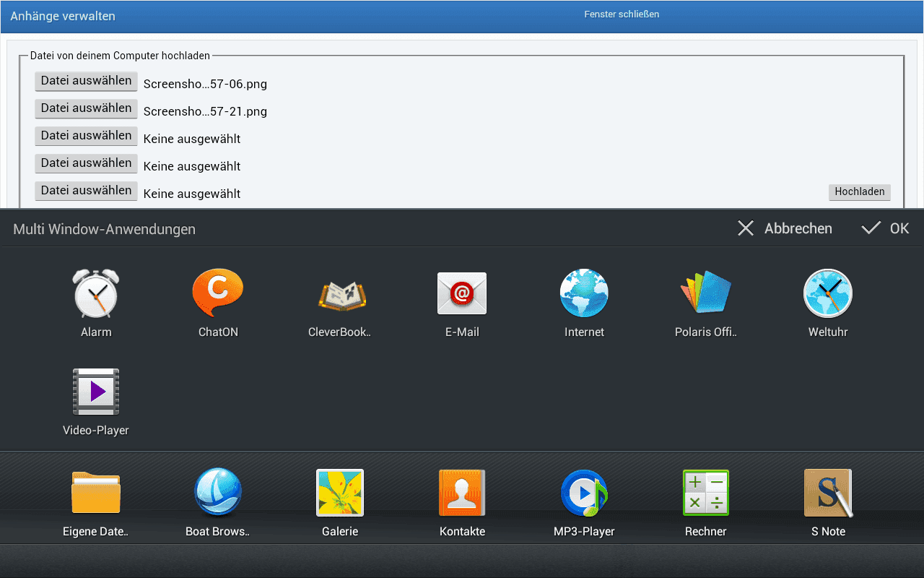Open the S Note app icon
The width and height of the screenshot is (924, 578).
point(828,493)
